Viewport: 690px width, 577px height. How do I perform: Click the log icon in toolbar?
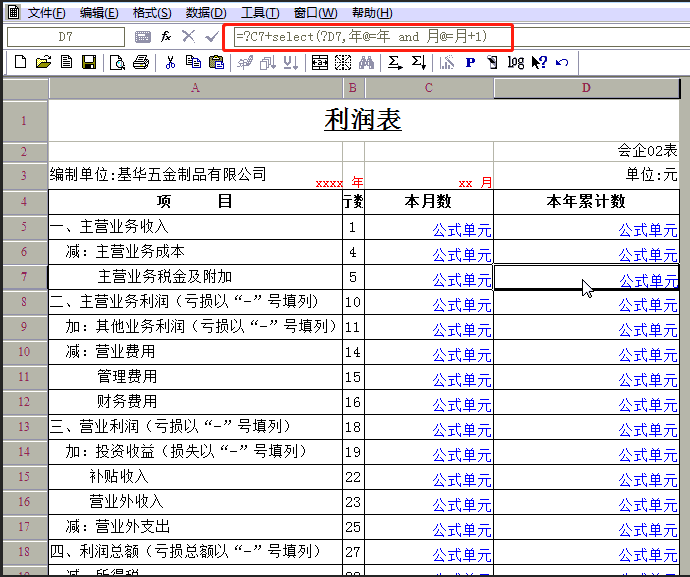click(516, 62)
